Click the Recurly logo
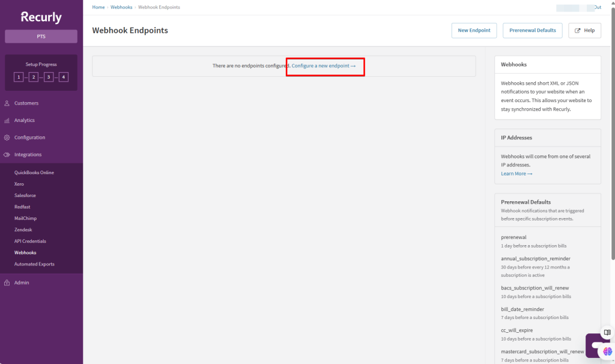Image resolution: width=615 pixels, height=364 pixels. pos(41,17)
